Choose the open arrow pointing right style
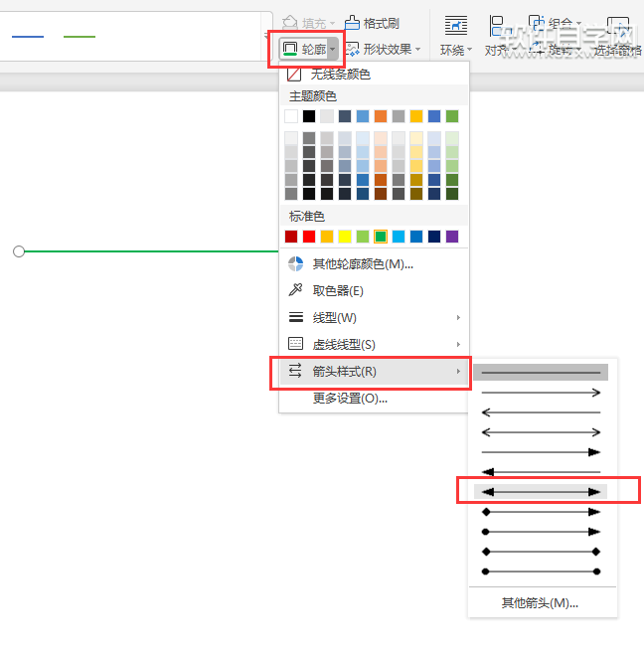Screen dimensions: 644x654 542,393
